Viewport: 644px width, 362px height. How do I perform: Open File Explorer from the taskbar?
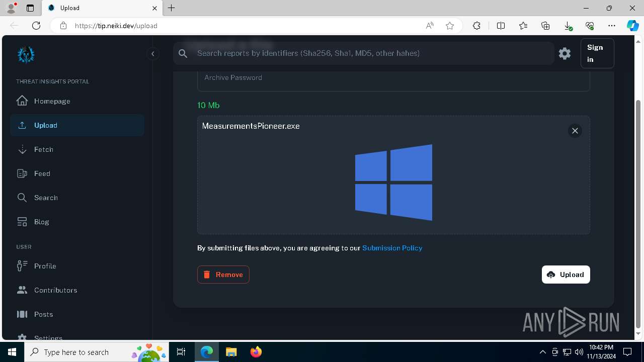click(231, 352)
